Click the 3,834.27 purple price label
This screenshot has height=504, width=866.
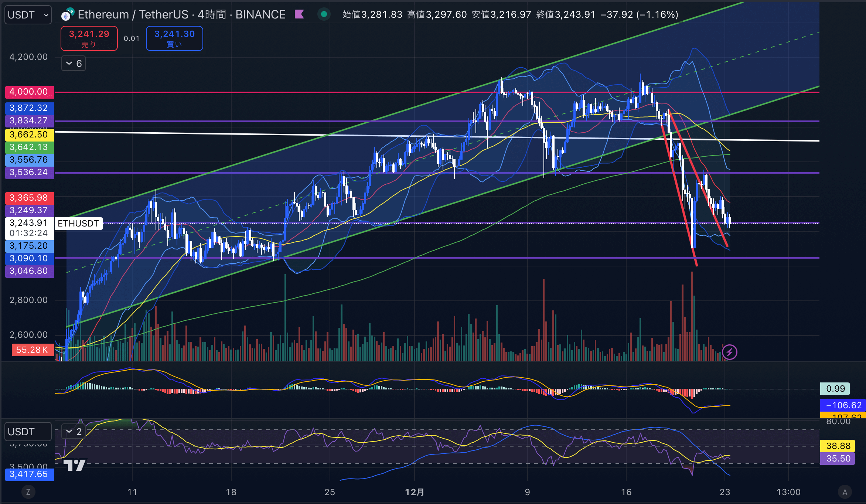tap(29, 120)
